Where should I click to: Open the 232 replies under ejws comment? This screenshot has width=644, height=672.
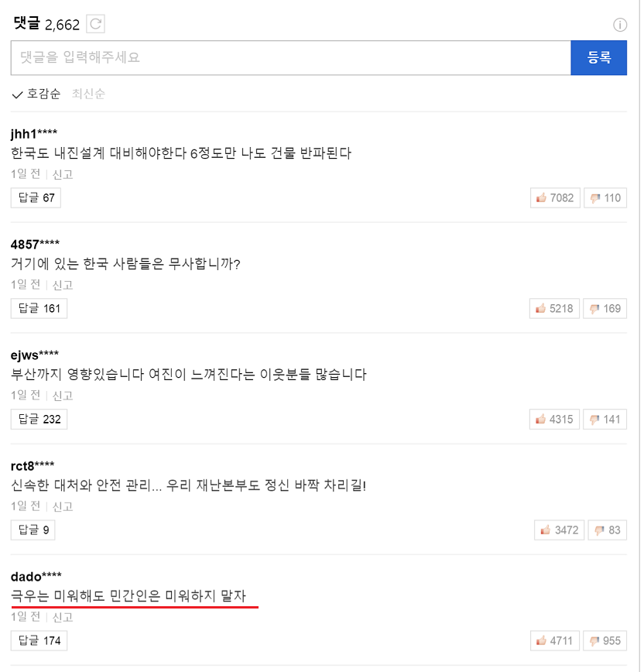click(39, 418)
